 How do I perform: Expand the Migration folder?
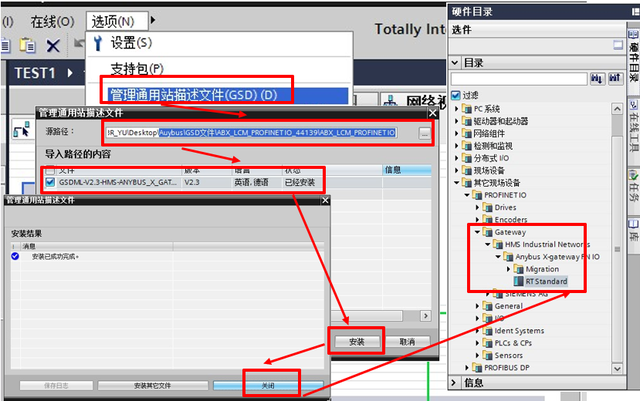(x=509, y=269)
